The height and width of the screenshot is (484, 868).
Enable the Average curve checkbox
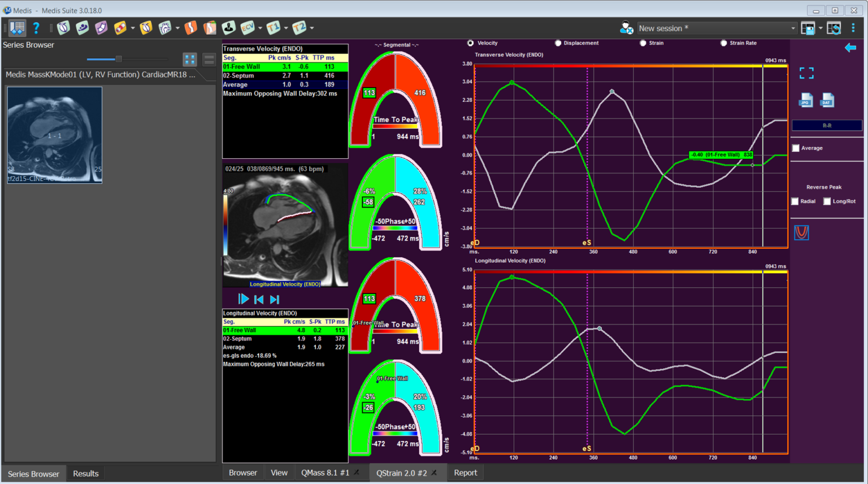click(796, 148)
